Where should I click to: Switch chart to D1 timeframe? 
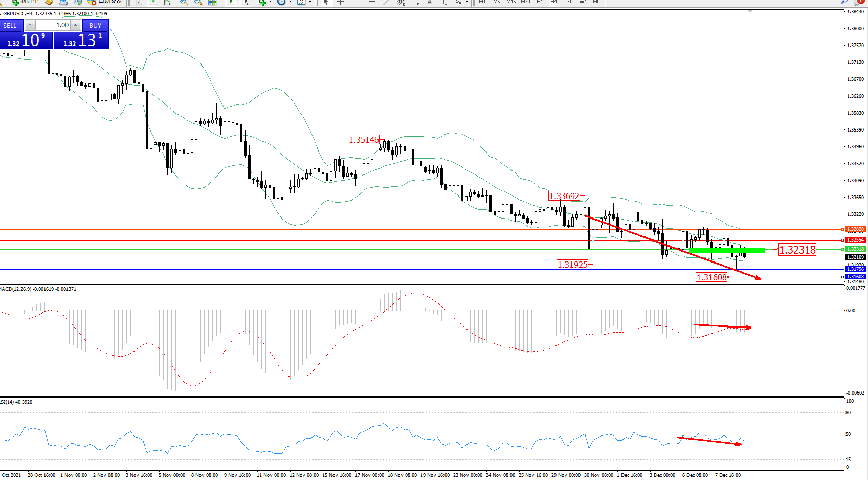coord(568,2)
